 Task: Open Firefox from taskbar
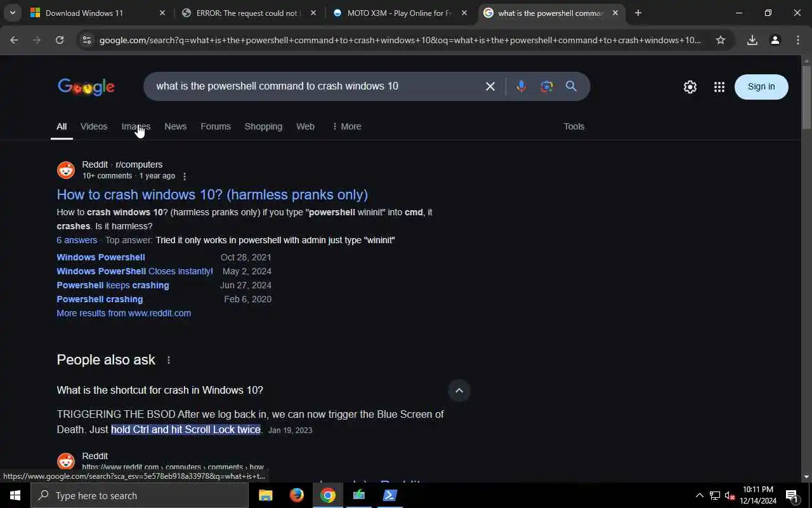[297, 495]
